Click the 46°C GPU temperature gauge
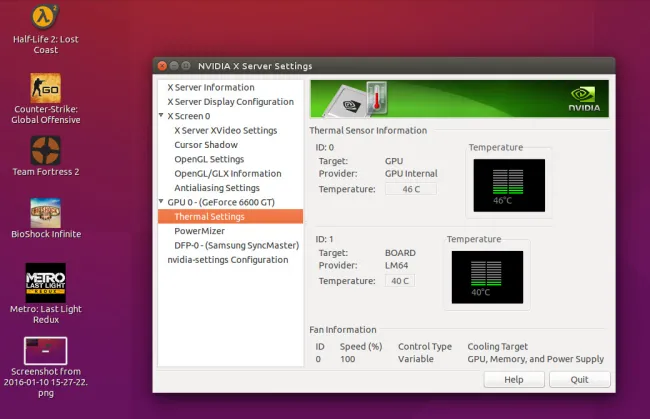The height and width of the screenshot is (419, 650). (509, 185)
